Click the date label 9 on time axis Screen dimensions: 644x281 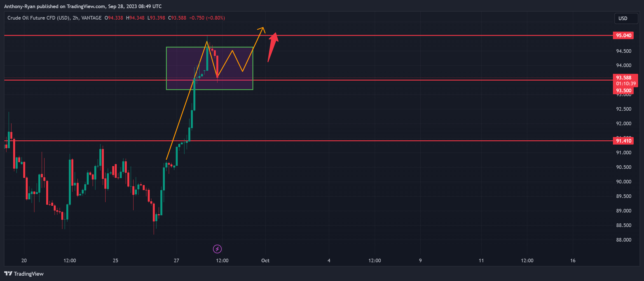(x=420, y=261)
